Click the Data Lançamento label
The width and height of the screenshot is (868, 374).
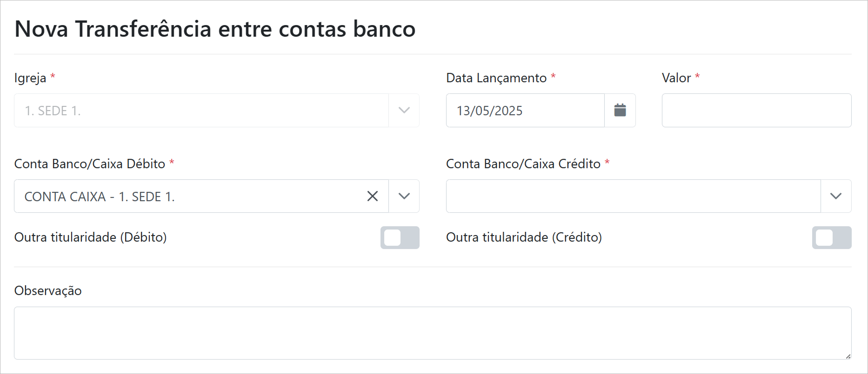click(x=496, y=78)
